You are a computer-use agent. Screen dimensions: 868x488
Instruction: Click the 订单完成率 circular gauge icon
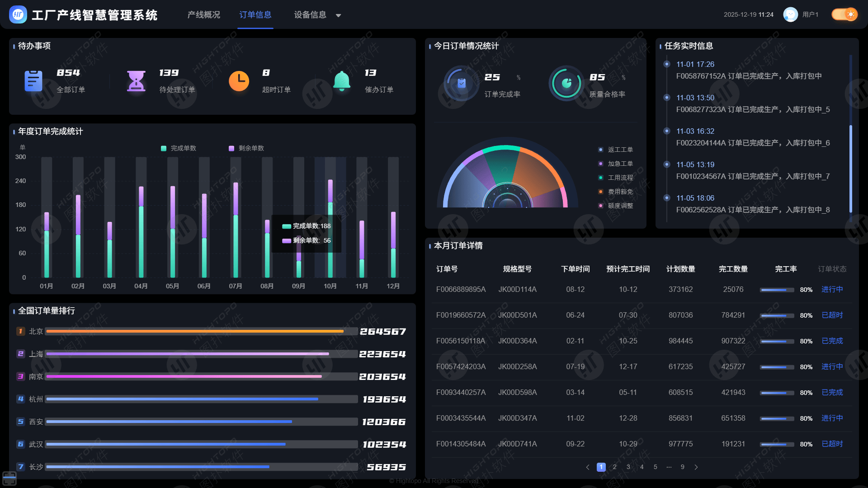pos(462,84)
